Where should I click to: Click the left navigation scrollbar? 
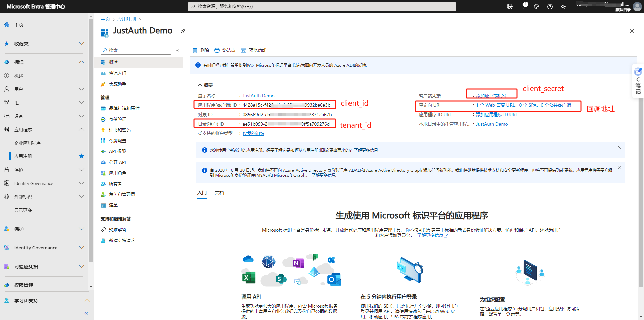[x=91, y=140]
